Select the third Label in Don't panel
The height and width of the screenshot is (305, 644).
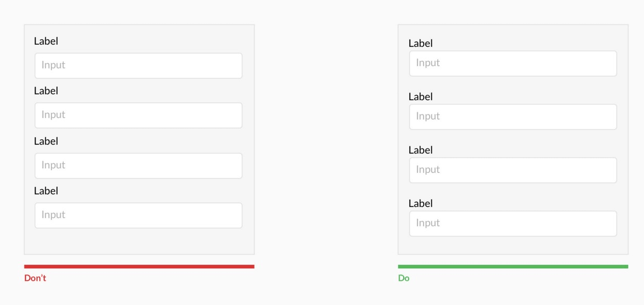(x=46, y=141)
